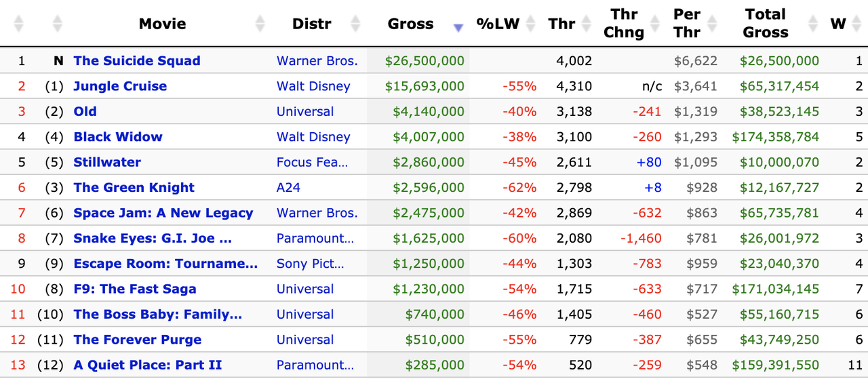The height and width of the screenshot is (379, 868).
Task: Select the $65,735,781 total gross cell
Action: tap(780, 213)
